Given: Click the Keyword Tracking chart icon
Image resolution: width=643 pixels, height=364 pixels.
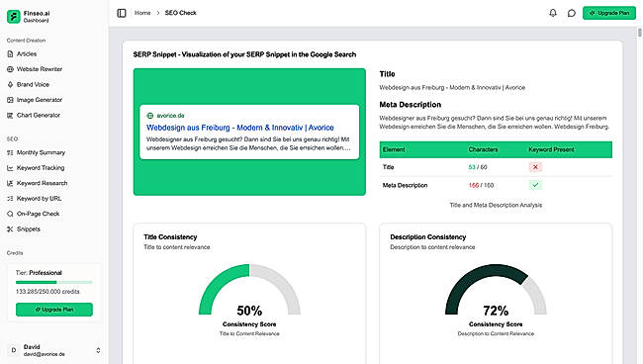Looking at the screenshot, I should tap(10, 167).
